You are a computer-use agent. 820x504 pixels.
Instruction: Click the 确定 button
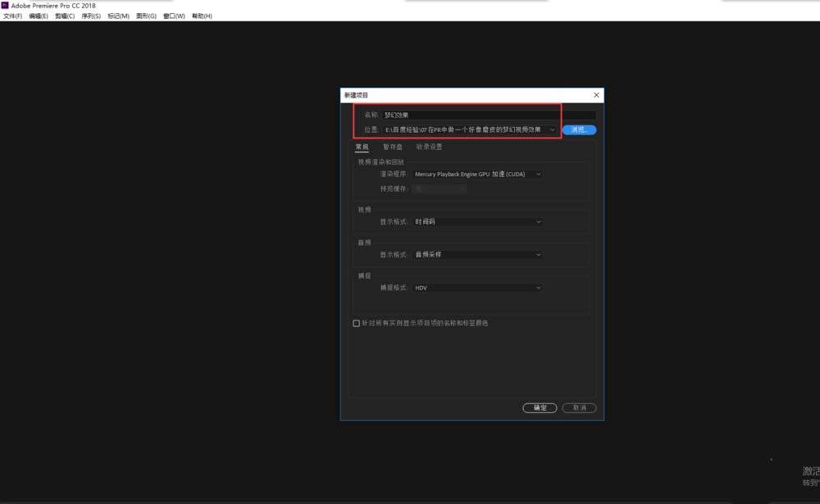(x=540, y=407)
